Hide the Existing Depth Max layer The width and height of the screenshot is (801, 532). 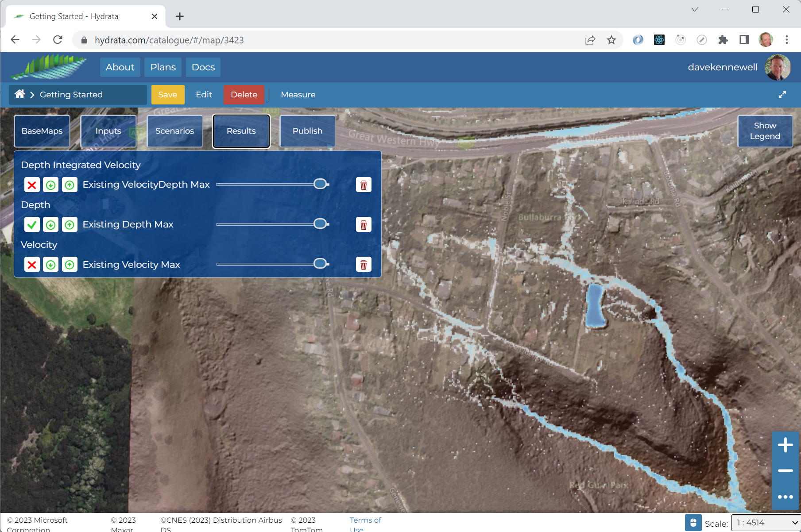point(32,225)
